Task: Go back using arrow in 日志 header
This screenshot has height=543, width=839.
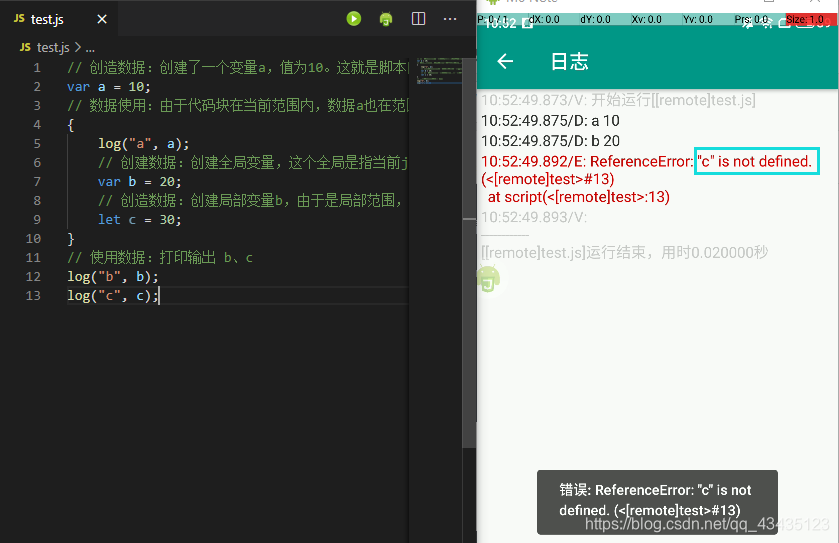Action: tap(505, 62)
